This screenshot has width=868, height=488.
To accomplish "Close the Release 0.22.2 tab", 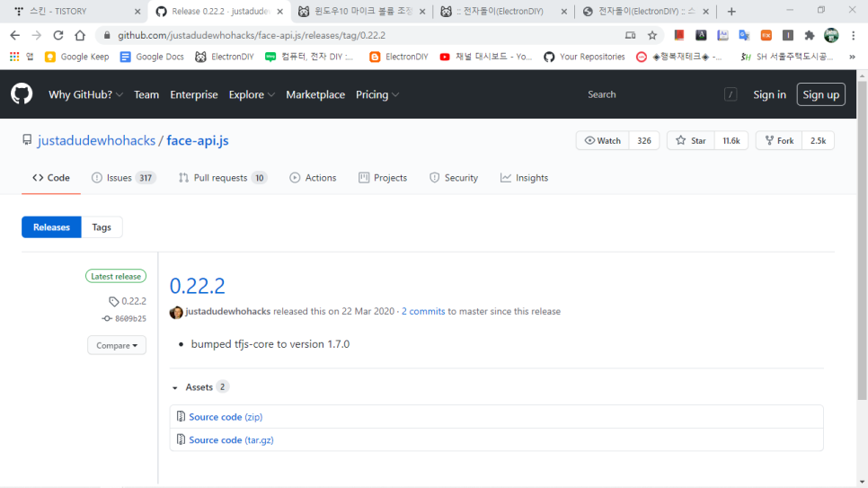I will [280, 11].
